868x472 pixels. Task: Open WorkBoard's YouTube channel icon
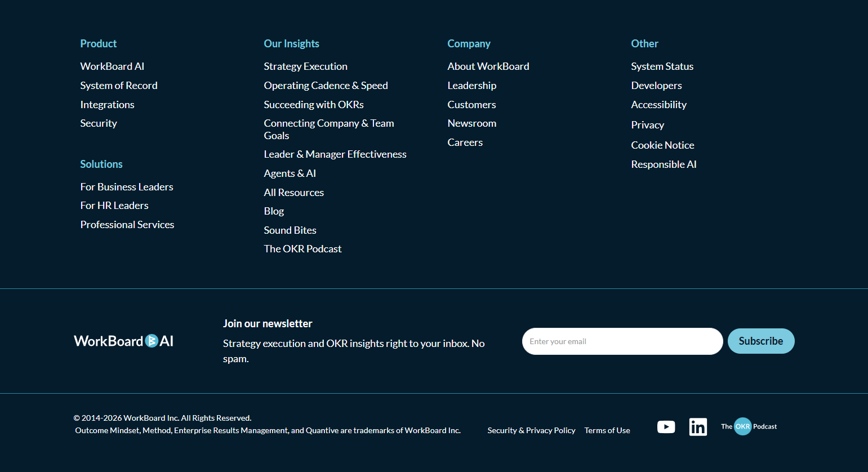point(666,427)
